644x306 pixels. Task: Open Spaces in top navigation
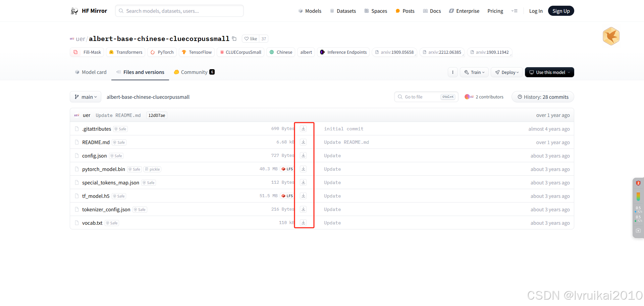376,11
